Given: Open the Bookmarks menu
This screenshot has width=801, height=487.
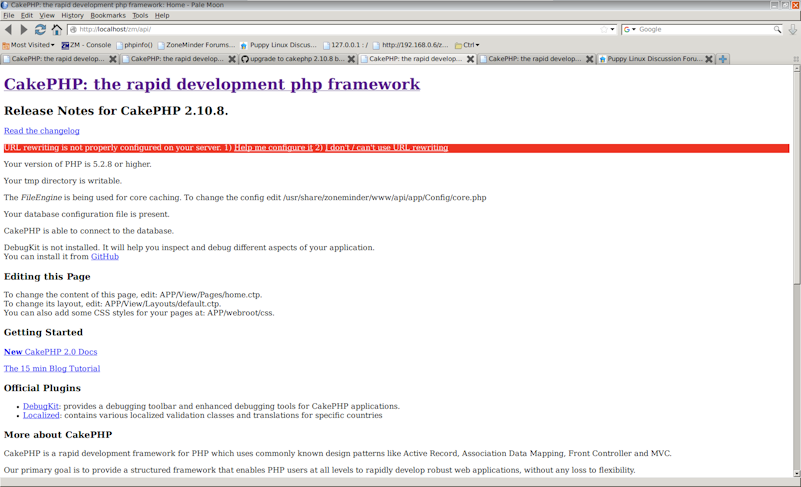Looking at the screenshot, I should 108,15.
